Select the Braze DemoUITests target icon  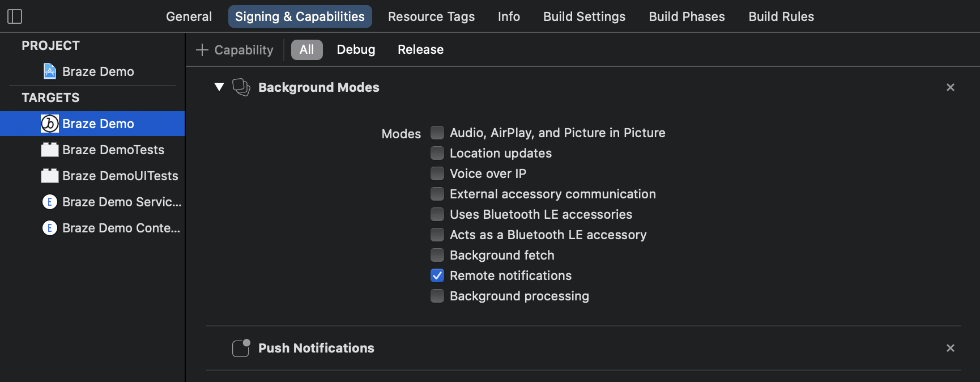click(50, 176)
